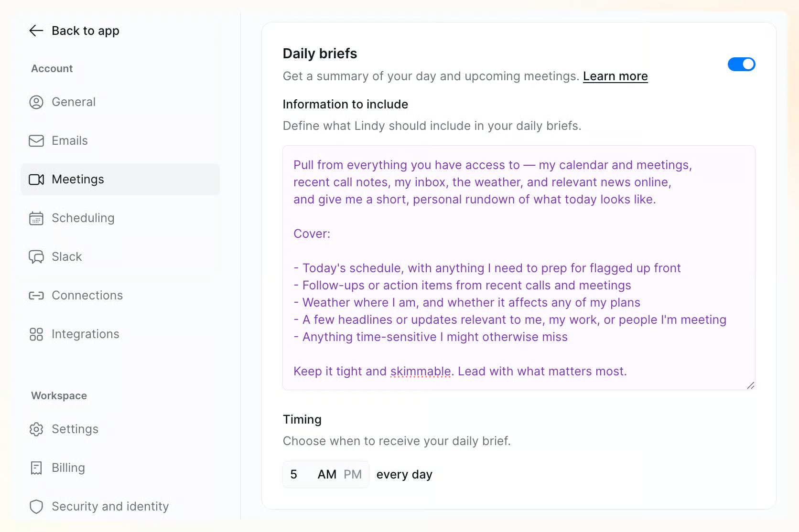This screenshot has width=799, height=532.
Task: Switch the brief time to PM
Action: [x=353, y=474]
